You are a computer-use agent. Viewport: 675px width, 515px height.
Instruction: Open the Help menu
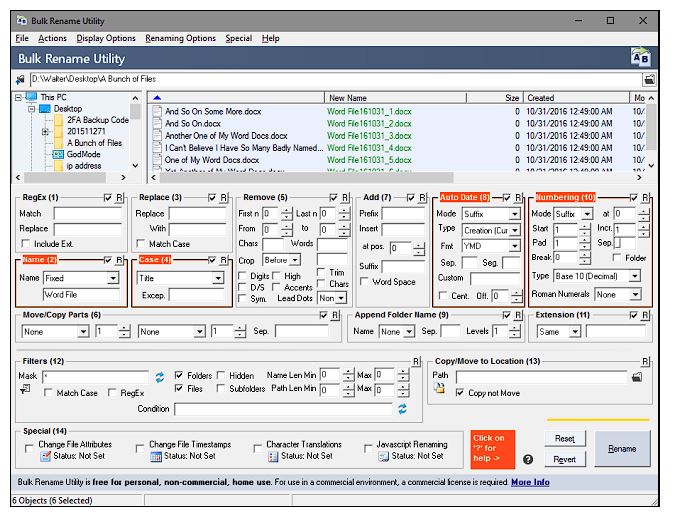tap(271, 38)
